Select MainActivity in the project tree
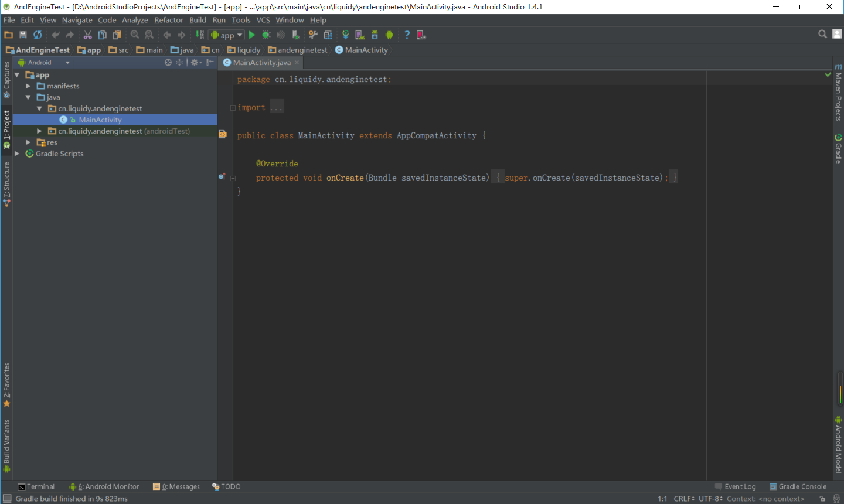The image size is (844, 504). click(100, 120)
